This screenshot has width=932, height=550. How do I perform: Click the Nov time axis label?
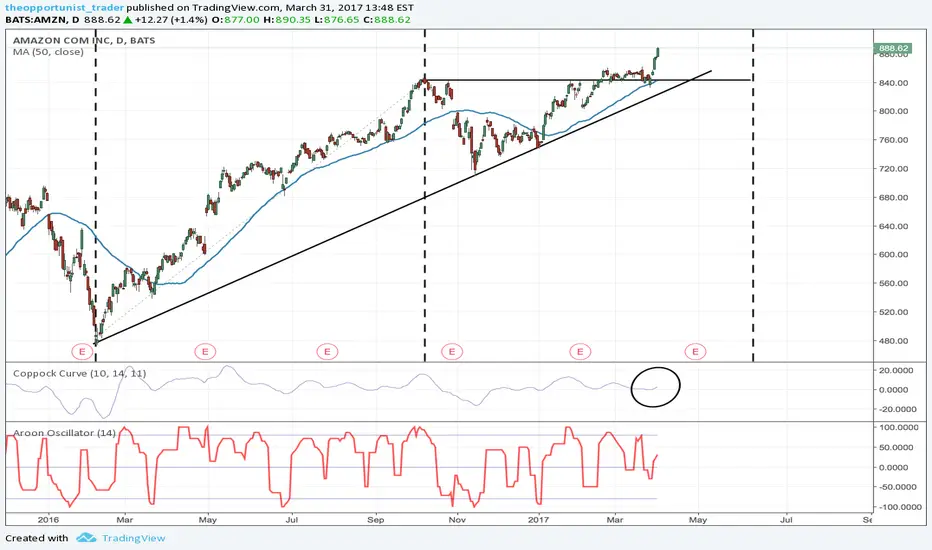[456, 520]
